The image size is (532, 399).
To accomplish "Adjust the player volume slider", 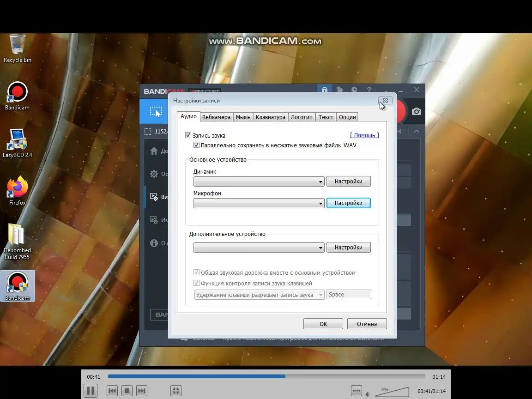I will click(x=392, y=392).
